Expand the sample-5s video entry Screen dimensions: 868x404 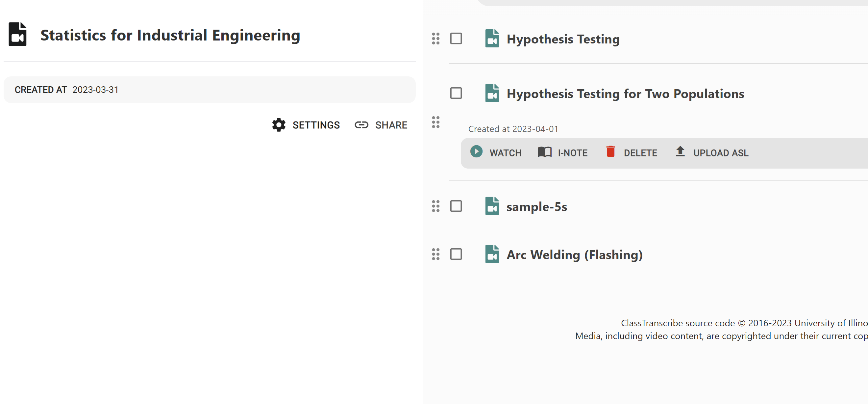(536, 207)
